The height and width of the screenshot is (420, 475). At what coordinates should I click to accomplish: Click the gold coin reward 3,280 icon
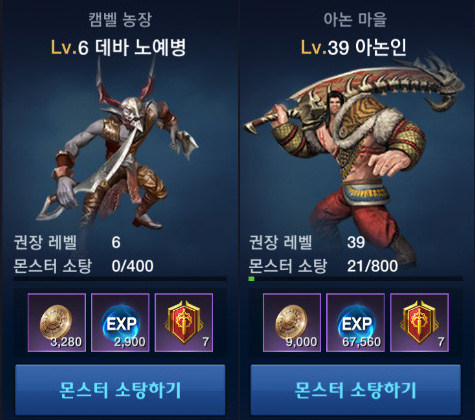pos(57,322)
